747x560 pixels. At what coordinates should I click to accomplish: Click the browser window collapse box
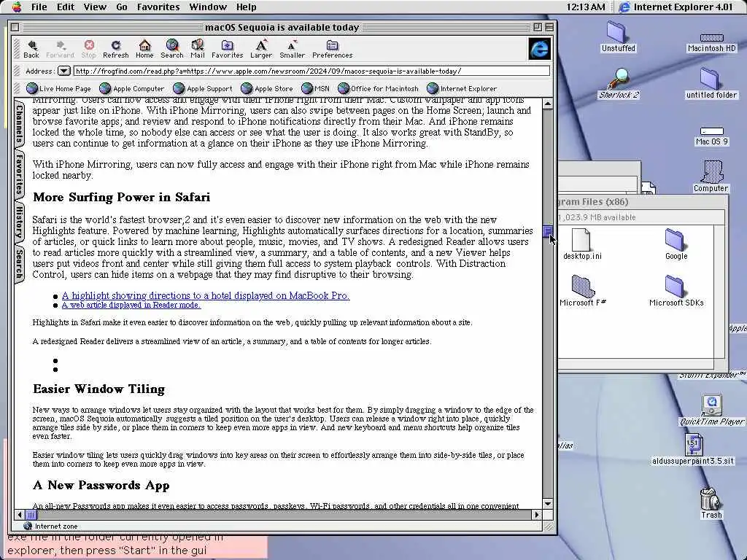tap(549, 27)
